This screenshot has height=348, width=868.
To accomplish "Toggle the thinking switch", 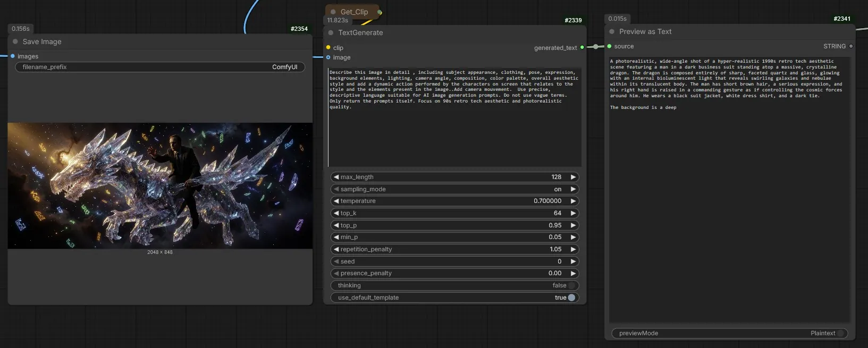I will pos(571,285).
